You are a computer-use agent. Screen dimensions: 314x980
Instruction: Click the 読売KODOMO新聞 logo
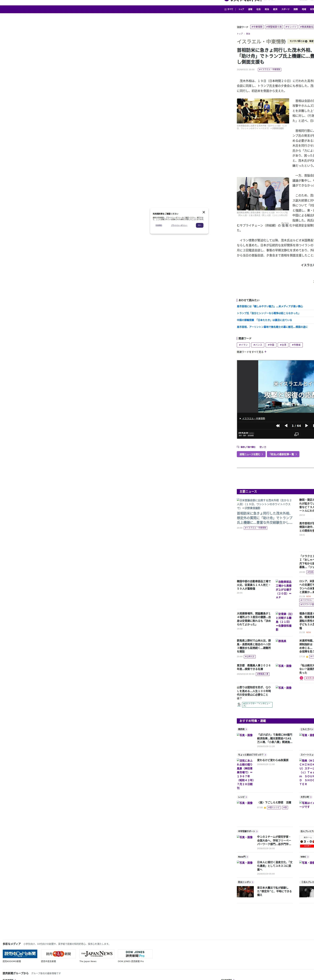[x=20, y=954]
